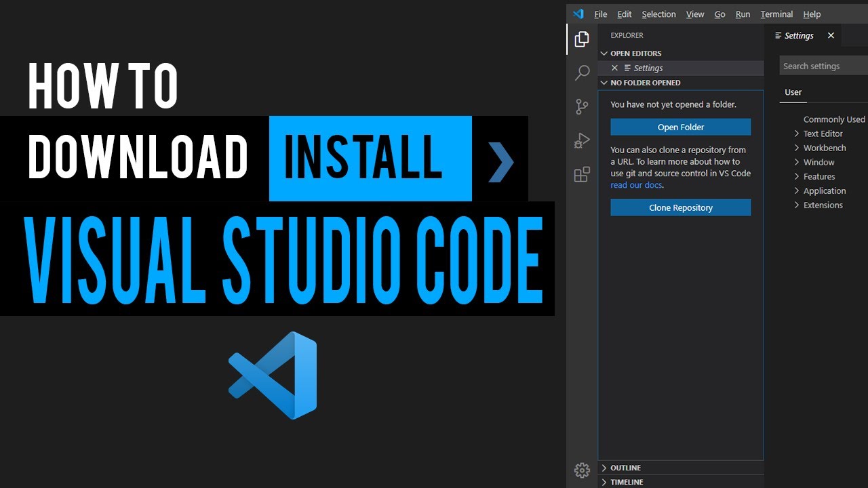Select the User settings tab
The height and width of the screenshot is (488, 868).
click(x=793, y=92)
